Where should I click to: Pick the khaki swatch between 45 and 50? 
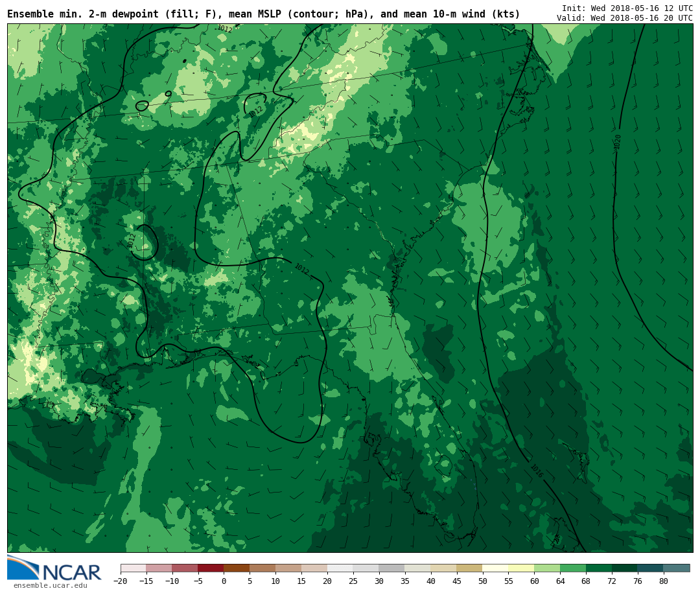point(470,568)
